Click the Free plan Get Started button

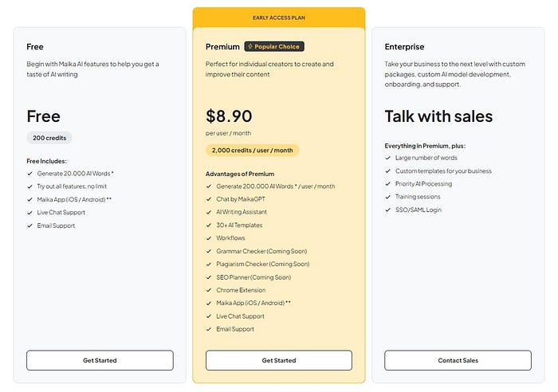point(100,360)
